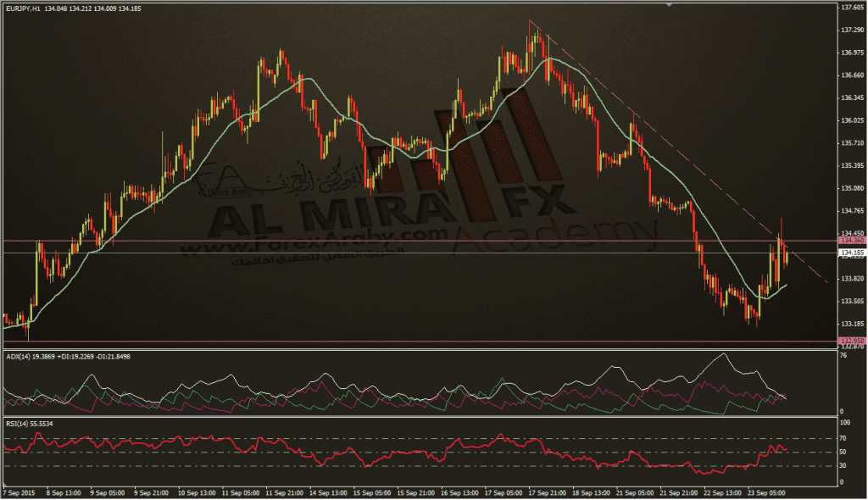Viewport: 868px width, 500px height.
Task: Click the 23 Sep 05:00 time label
Action: (765, 493)
